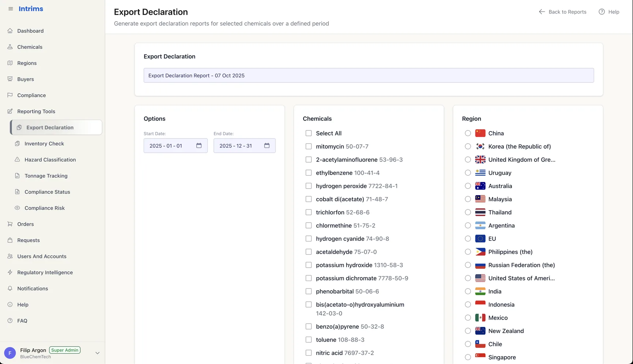
Task: Click the Compliance Status file icon
Action: (x=17, y=192)
